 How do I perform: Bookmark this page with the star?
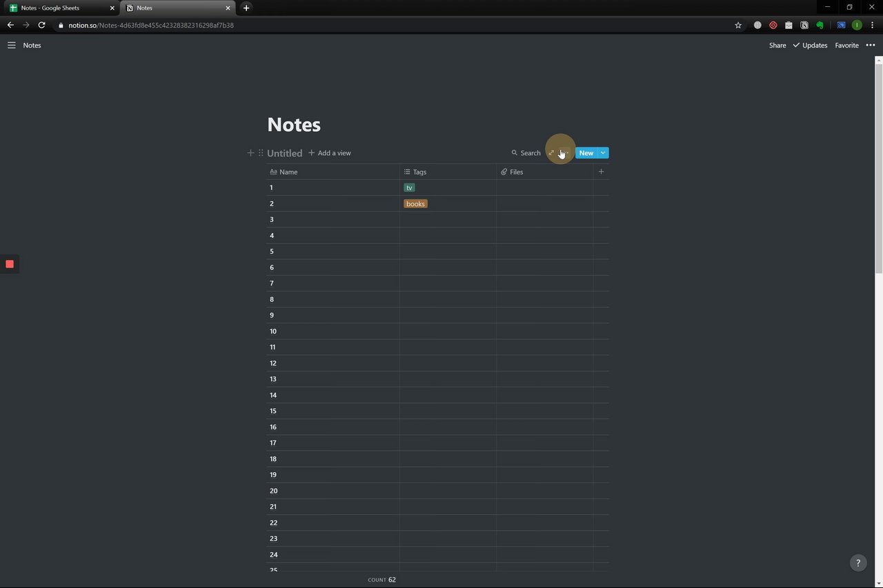738,25
